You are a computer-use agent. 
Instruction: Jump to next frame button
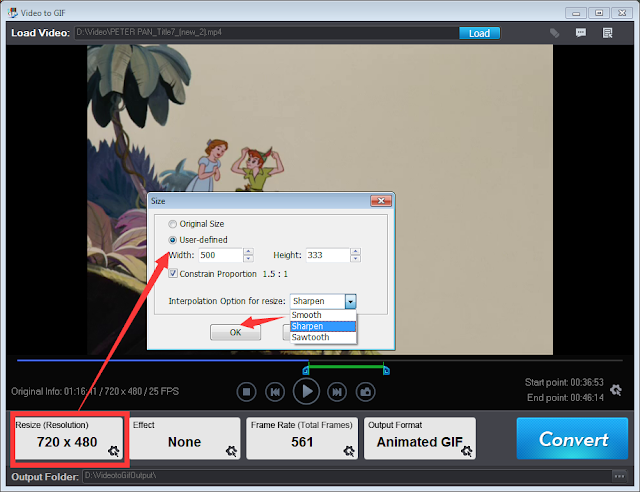tap(337, 392)
